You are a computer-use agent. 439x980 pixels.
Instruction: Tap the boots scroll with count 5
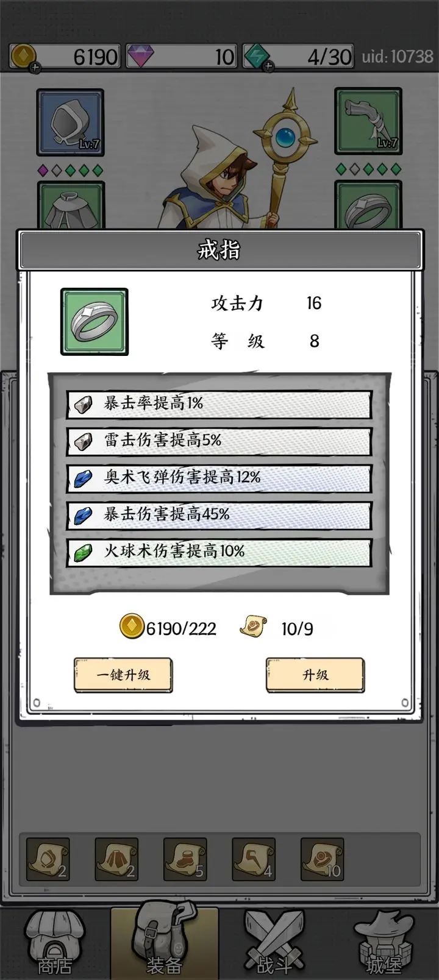[x=185, y=859]
